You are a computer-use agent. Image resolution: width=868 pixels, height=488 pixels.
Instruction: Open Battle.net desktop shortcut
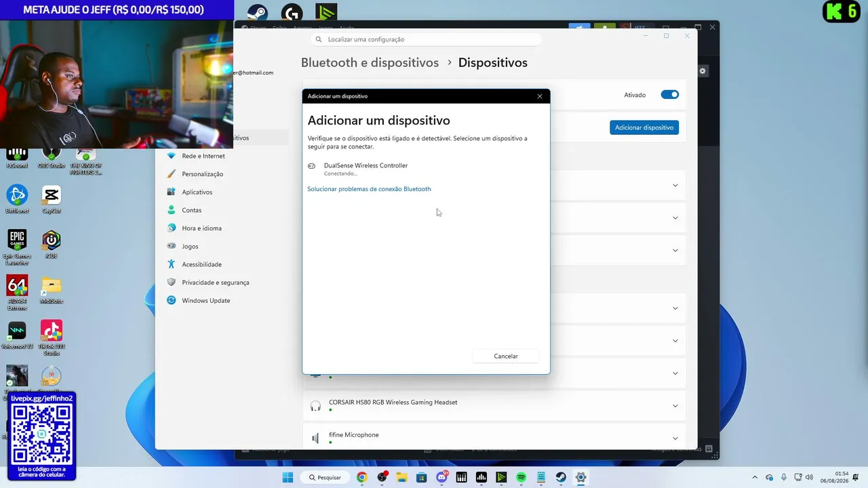coord(17,199)
